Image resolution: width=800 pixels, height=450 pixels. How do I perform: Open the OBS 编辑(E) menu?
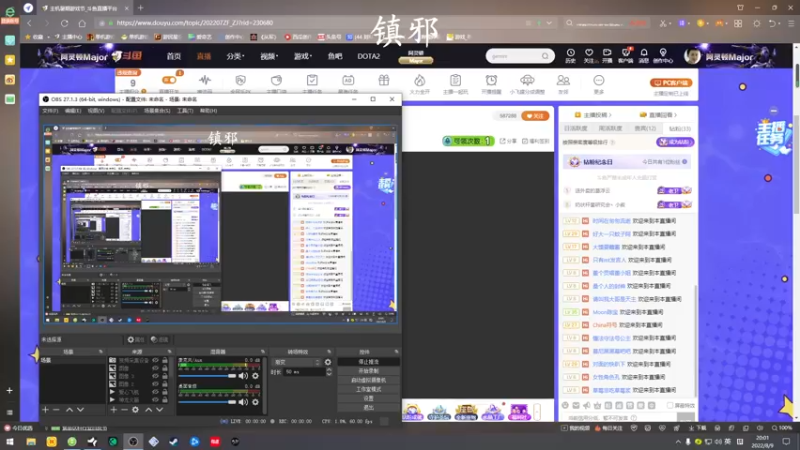point(72,111)
